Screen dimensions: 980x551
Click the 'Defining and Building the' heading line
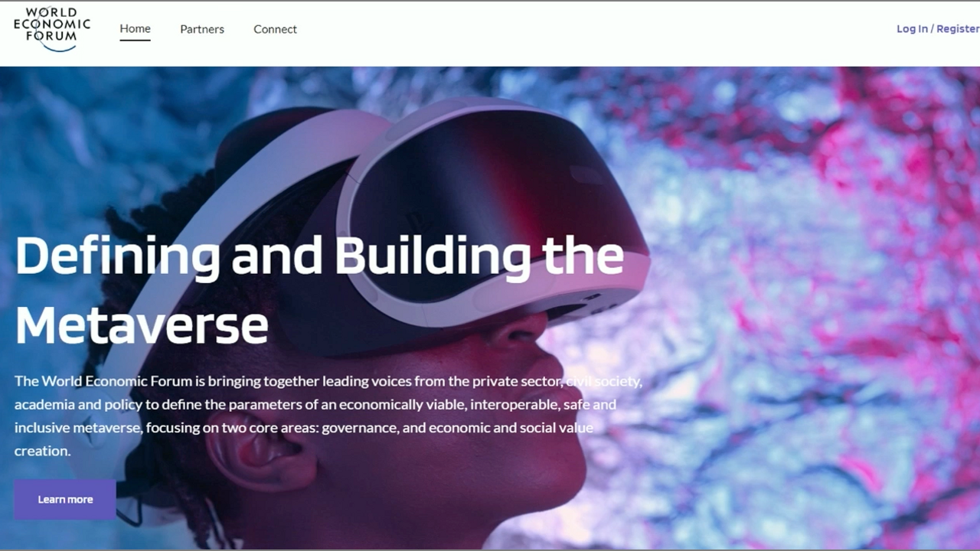[x=319, y=256]
